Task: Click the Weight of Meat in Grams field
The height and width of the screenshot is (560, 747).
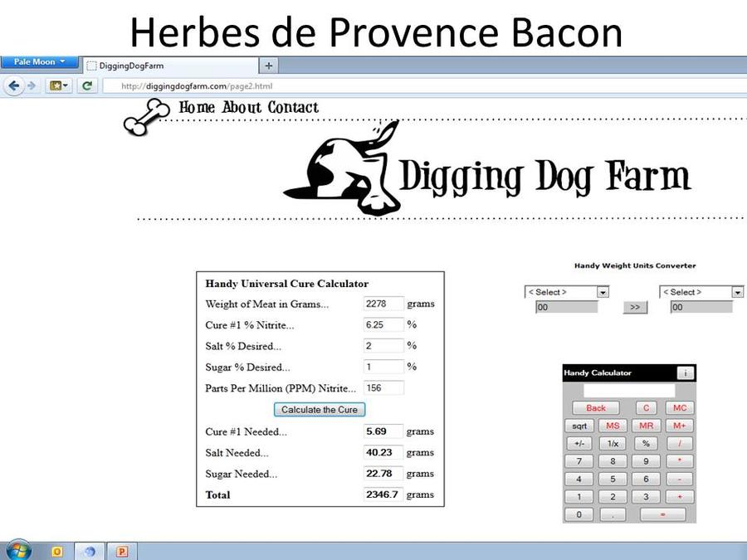Action: click(383, 304)
